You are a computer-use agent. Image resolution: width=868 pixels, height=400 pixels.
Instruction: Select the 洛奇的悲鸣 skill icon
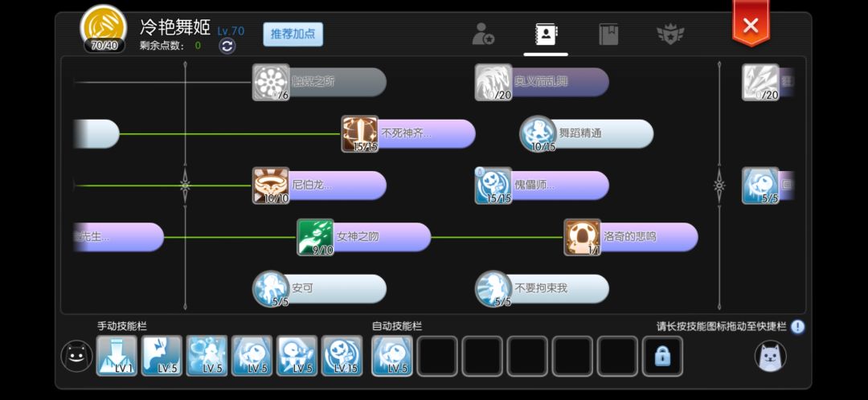[x=583, y=237]
